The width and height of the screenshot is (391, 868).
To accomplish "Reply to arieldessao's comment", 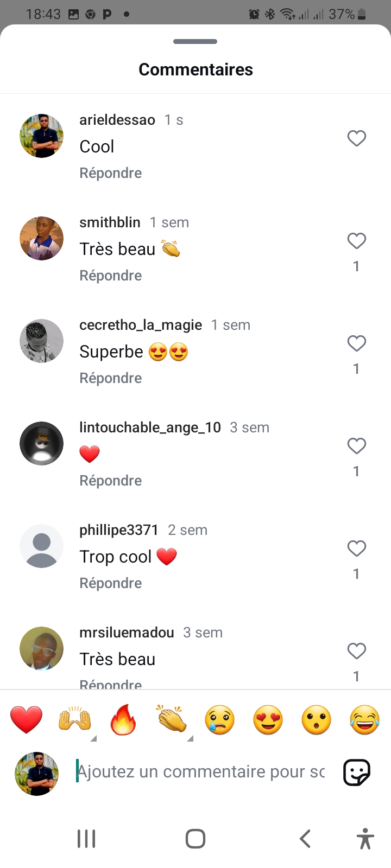I will (x=111, y=173).
